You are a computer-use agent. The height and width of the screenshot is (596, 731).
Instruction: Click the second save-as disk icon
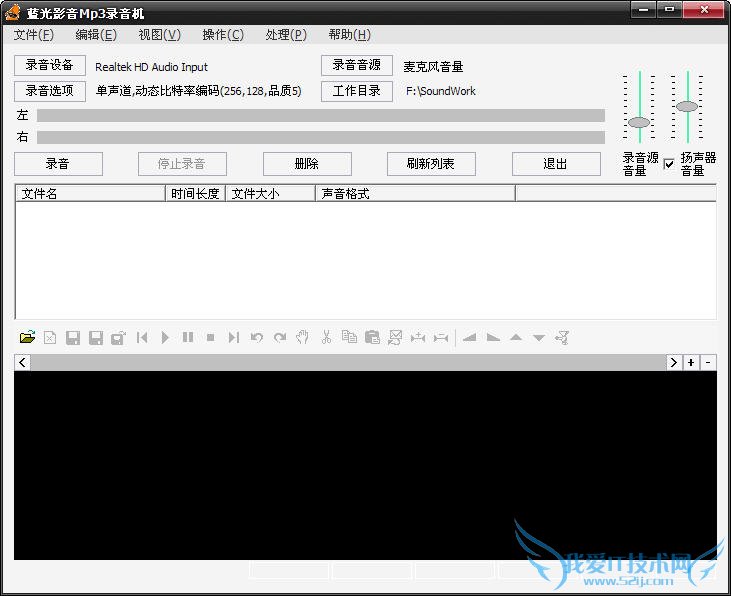point(96,337)
